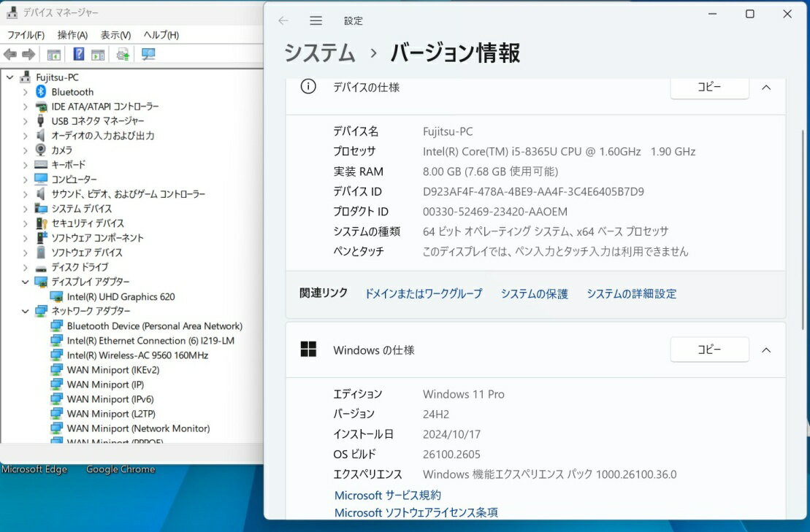Click the Intel UHD Graphics 620 device

(121, 296)
